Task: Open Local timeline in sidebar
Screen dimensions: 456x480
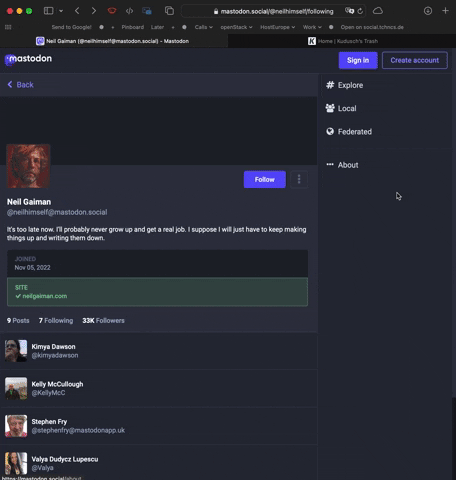Action: click(341, 108)
